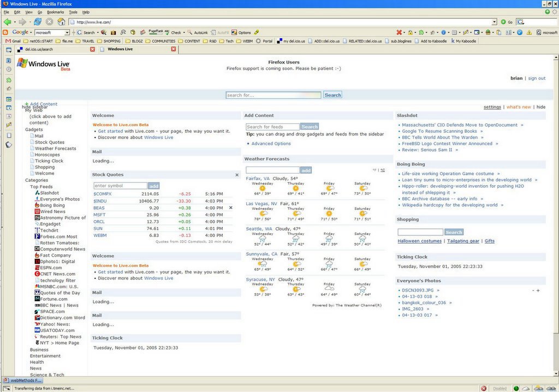Click the blue checkmark validation icon
Viewport: 559px width, 392px height.
click(x=520, y=32)
